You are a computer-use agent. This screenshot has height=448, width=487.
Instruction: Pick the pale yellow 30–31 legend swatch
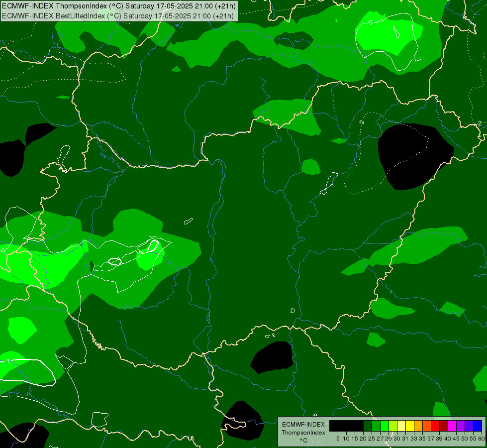click(x=401, y=426)
